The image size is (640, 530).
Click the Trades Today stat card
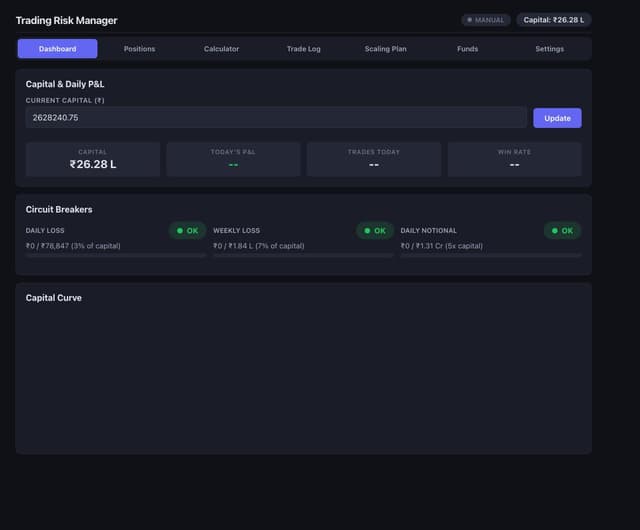click(x=374, y=159)
